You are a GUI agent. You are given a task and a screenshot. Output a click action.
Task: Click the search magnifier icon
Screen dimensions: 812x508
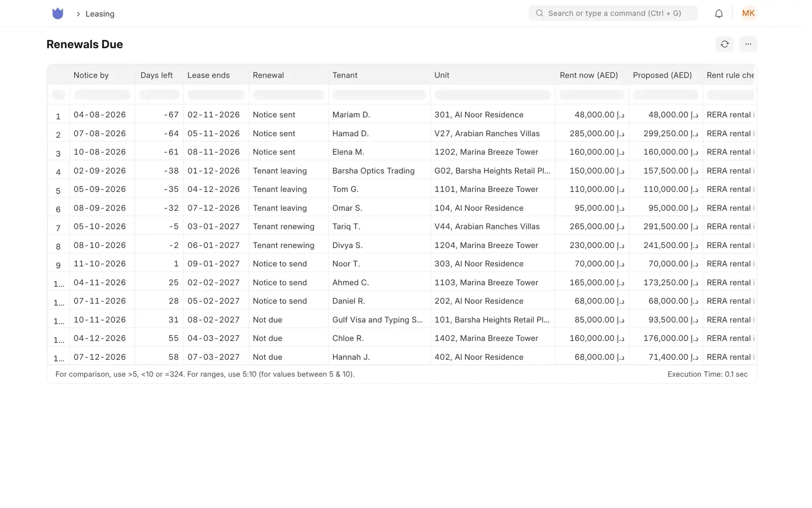point(539,13)
